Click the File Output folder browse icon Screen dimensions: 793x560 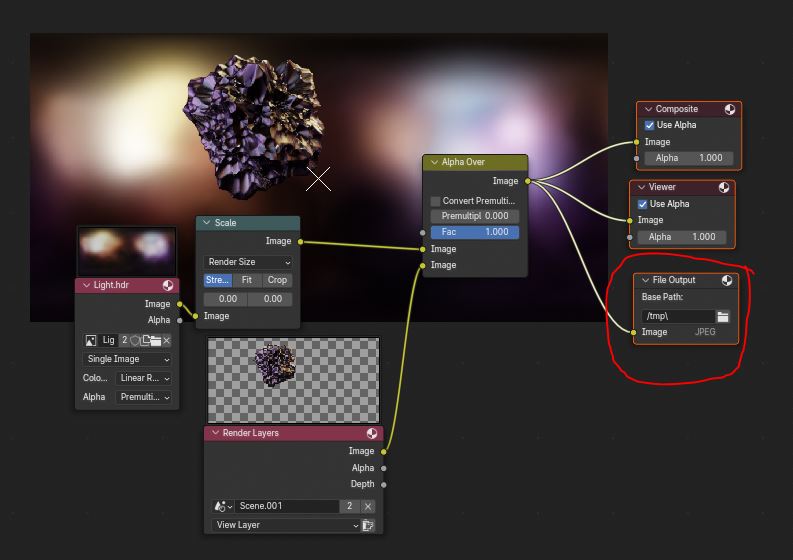coord(723,316)
